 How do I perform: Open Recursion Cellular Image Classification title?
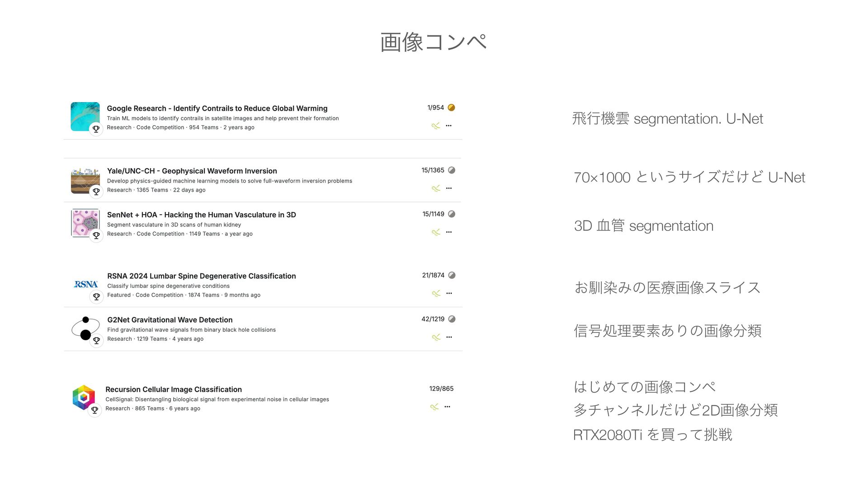coord(174,389)
